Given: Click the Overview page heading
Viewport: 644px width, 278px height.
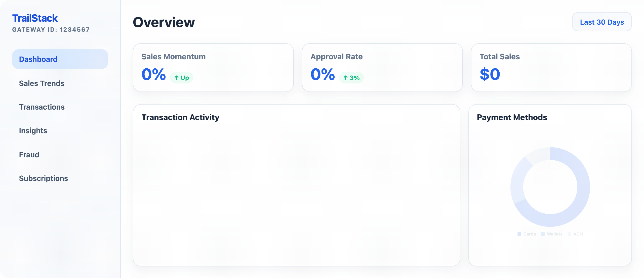Looking at the screenshot, I should [164, 22].
